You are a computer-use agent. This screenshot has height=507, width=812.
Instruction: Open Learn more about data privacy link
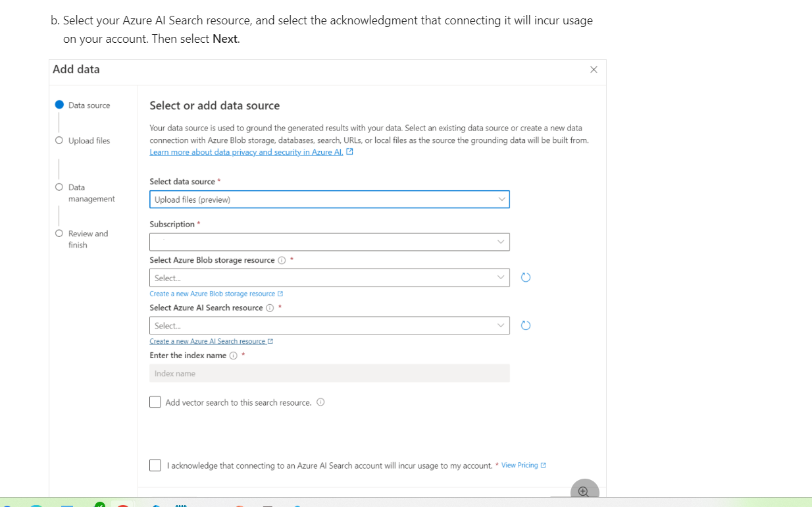(x=247, y=151)
